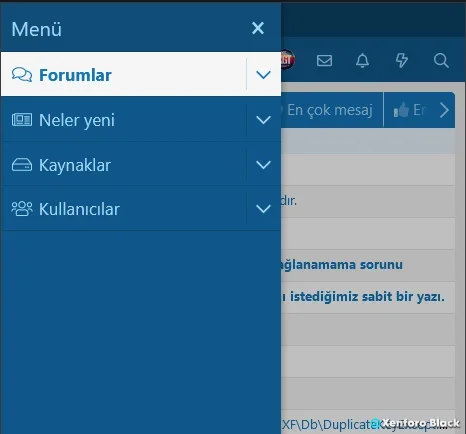This screenshot has width=466, height=434.
Task: Click the Kullanıcılar people icon
Action: point(22,209)
